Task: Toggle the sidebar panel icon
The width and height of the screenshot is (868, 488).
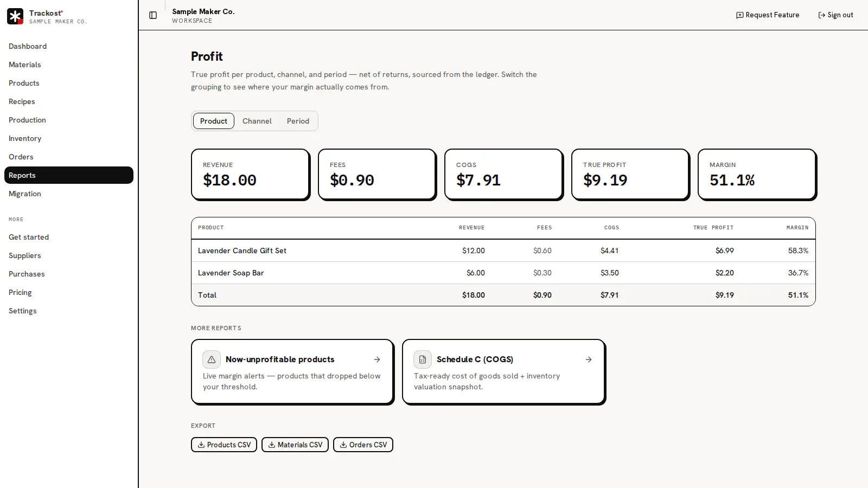Action: [153, 15]
